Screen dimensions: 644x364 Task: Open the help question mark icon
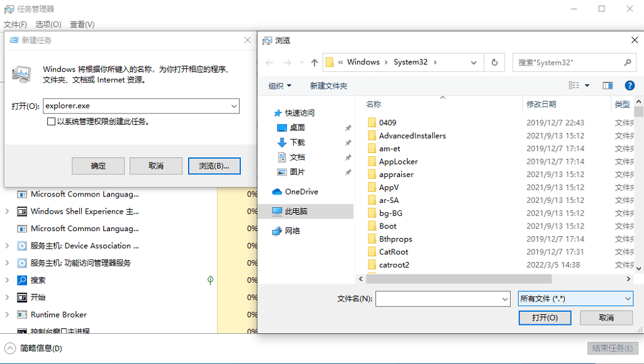(629, 86)
